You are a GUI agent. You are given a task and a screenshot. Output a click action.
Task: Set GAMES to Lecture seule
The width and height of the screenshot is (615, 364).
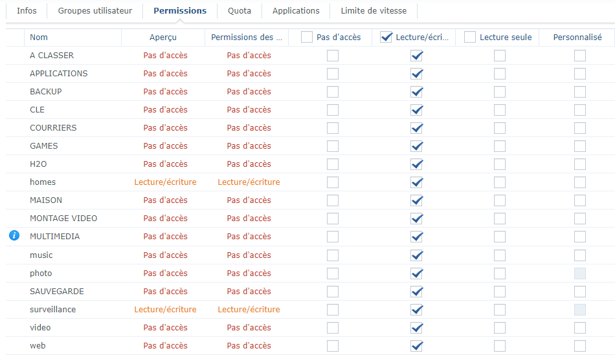(x=500, y=146)
